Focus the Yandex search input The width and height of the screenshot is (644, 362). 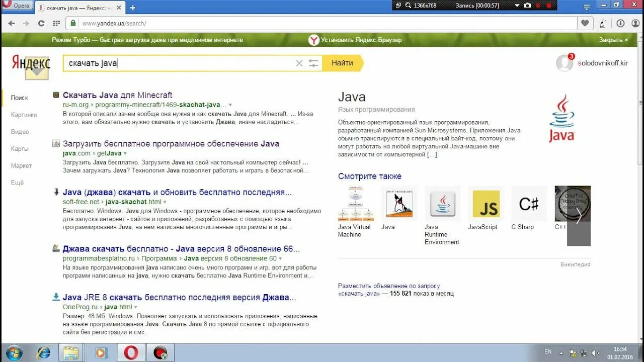point(179,63)
